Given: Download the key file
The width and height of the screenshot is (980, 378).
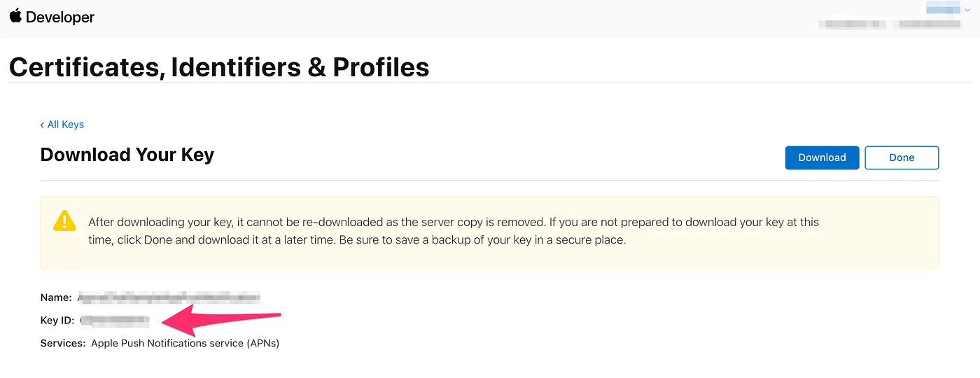Looking at the screenshot, I should [822, 157].
